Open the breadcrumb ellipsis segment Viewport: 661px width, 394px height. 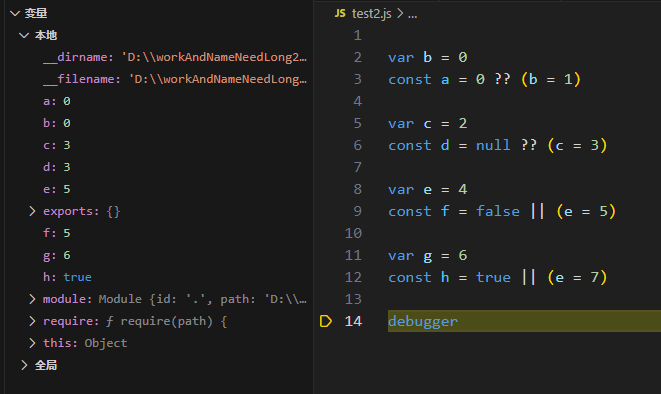pyautogui.click(x=413, y=14)
